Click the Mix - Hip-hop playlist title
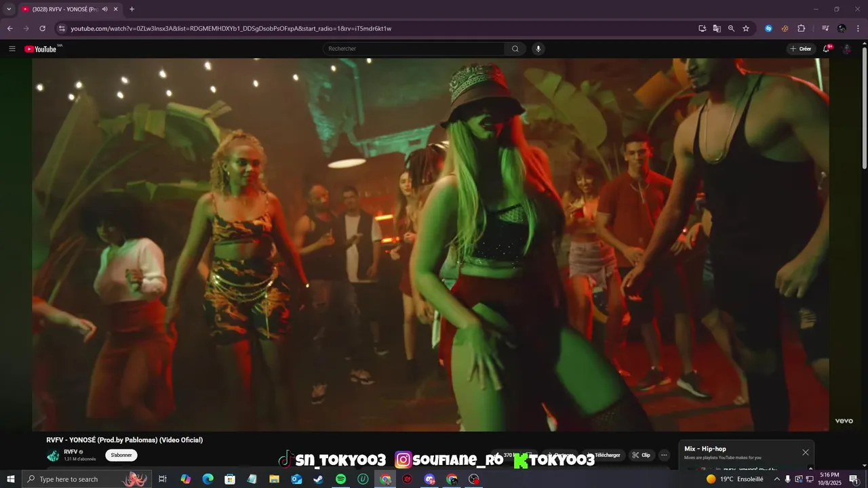The height and width of the screenshot is (488, 868). [705, 449]
